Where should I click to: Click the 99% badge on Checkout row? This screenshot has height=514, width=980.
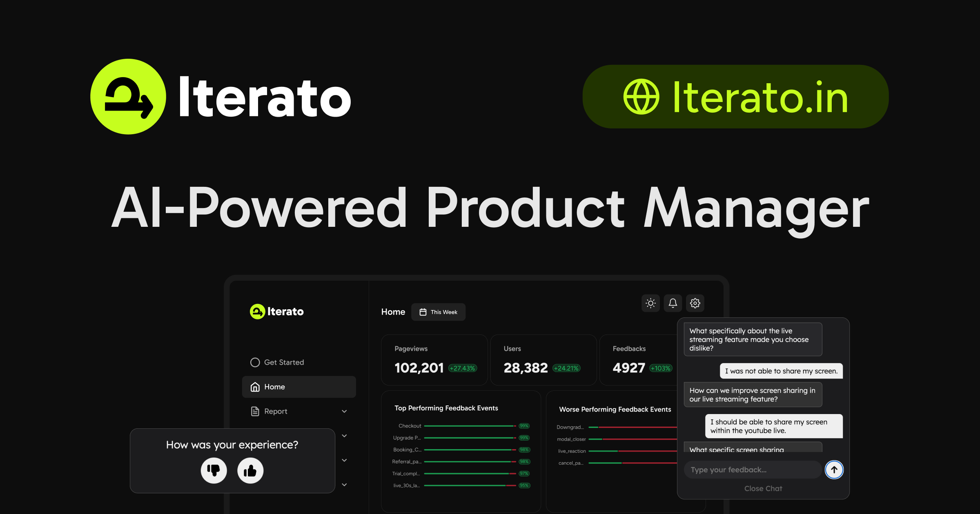(x=524, y=426)
